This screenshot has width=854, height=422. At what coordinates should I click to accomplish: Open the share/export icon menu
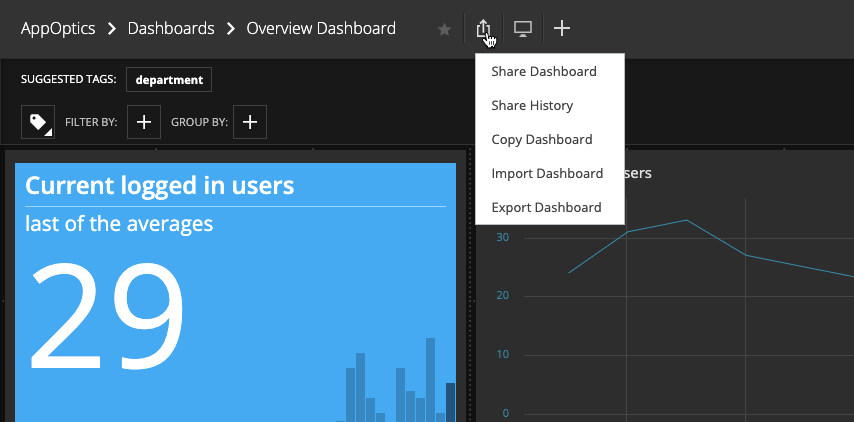point(483,28)
